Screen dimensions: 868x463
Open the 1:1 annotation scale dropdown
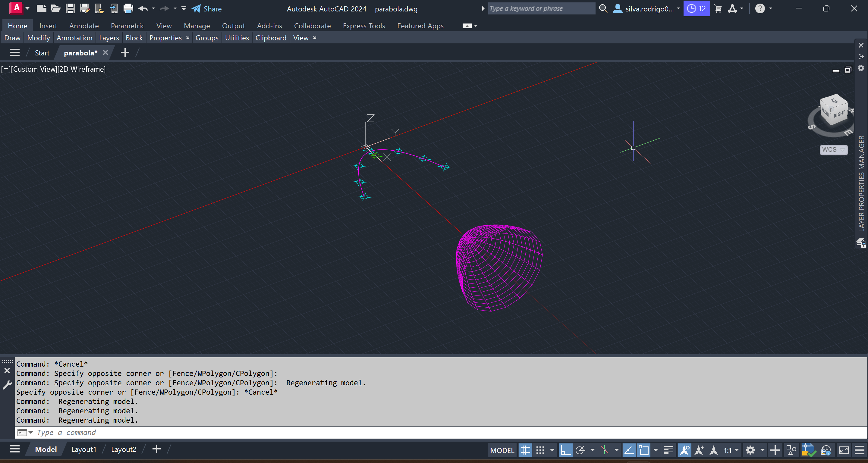731,450
